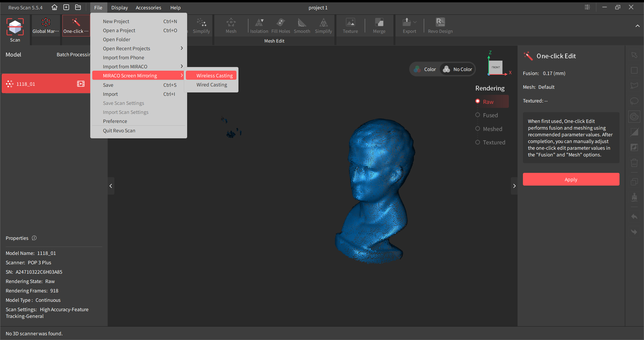Image resolution: width=644 pixels, height=340 pixels.
Task: Click the FRONT view orientation cube
Action: tap(495, 67)
